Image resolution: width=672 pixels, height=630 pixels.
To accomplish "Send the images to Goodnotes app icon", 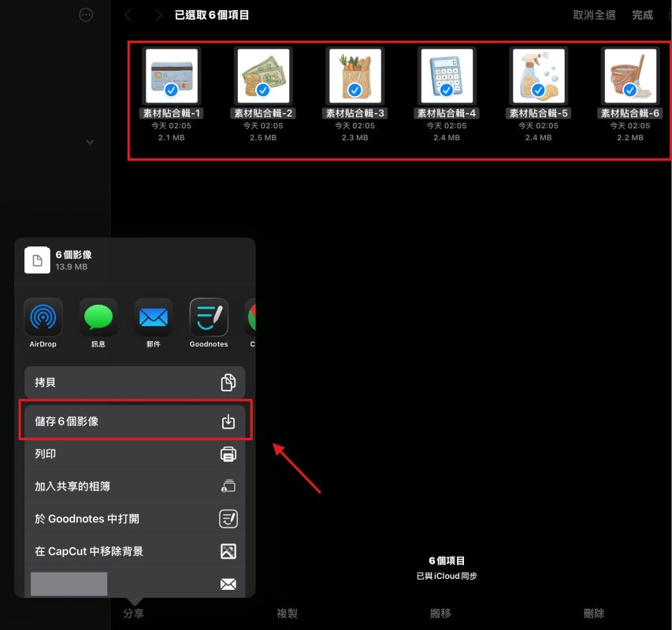I will tap(209, 317).
